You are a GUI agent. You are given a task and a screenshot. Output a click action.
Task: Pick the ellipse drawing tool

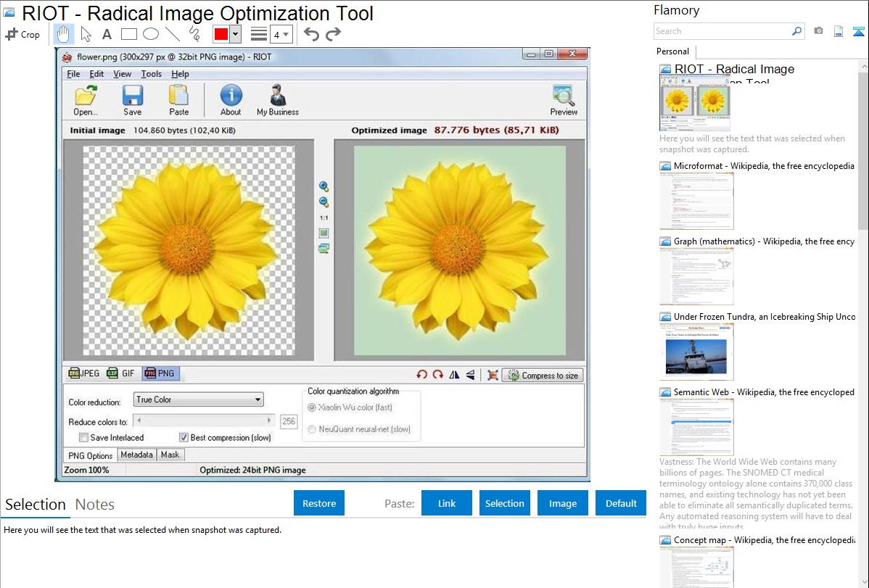pyautogui.click(x=151, y=34)
